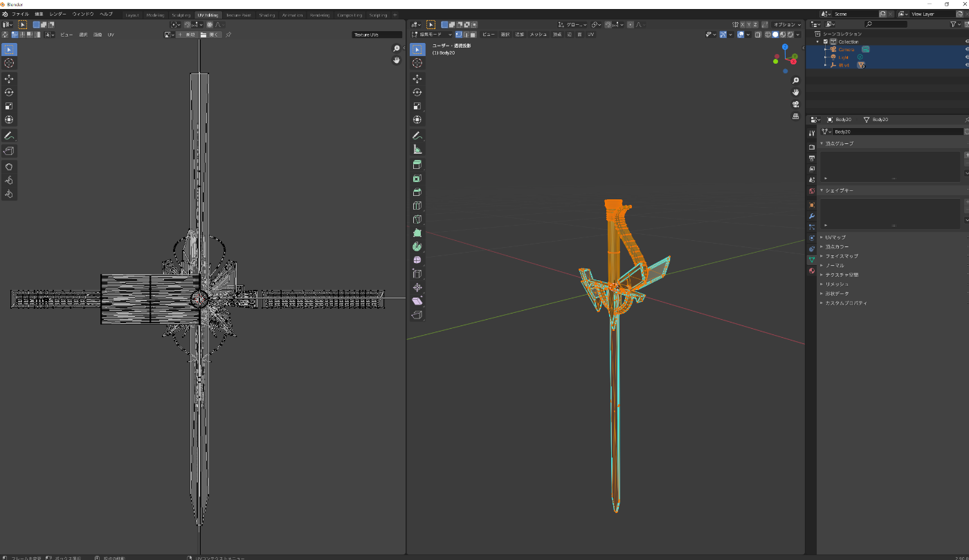Select the Extrude Region tool in 3D viewport

[x=417, y=165]
